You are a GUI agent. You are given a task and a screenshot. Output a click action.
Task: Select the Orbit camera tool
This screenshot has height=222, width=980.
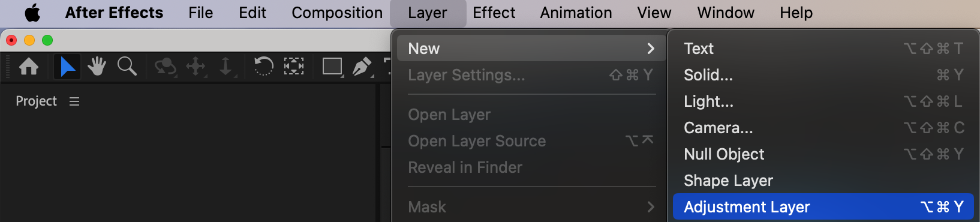tap(165, 67)
